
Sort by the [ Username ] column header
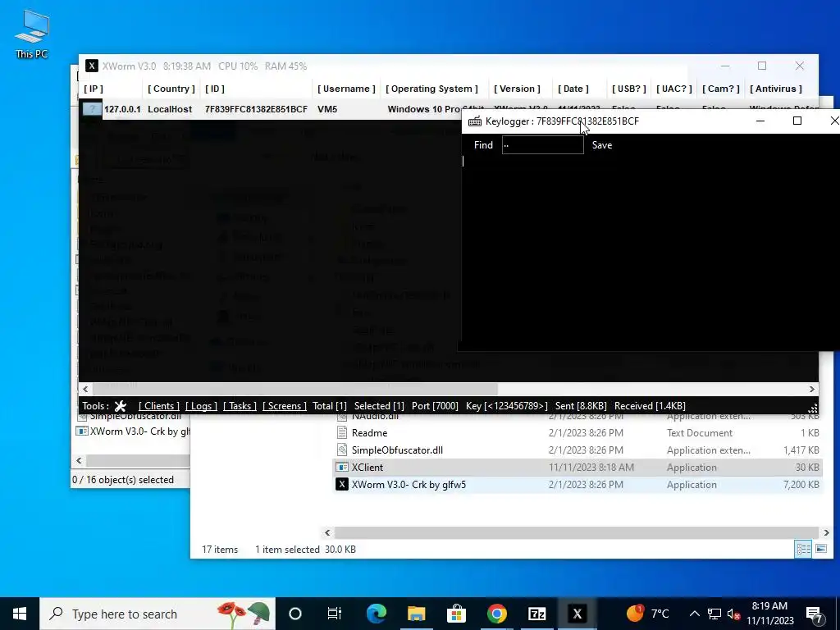(346, 89)
